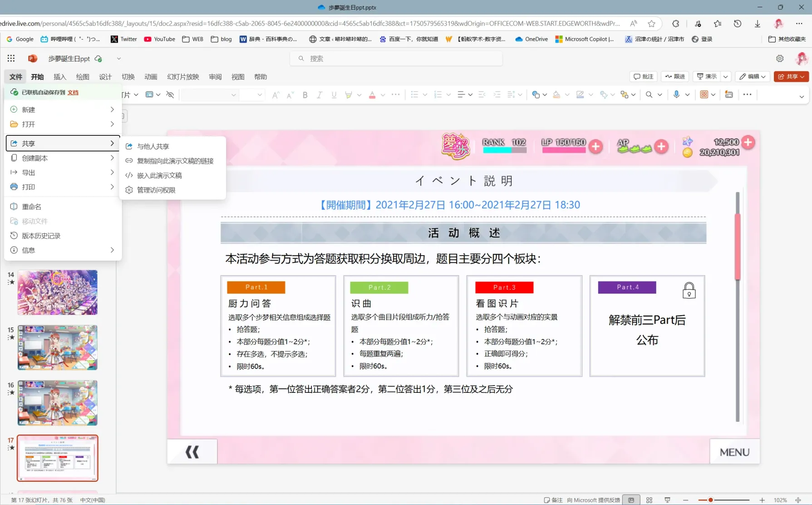Toggle underline formatting
This screenshot has height=505, width=812.
pos(334,94)
